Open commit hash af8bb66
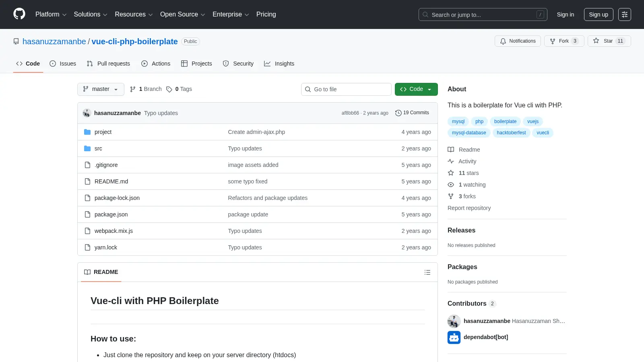 coord(350,113)
